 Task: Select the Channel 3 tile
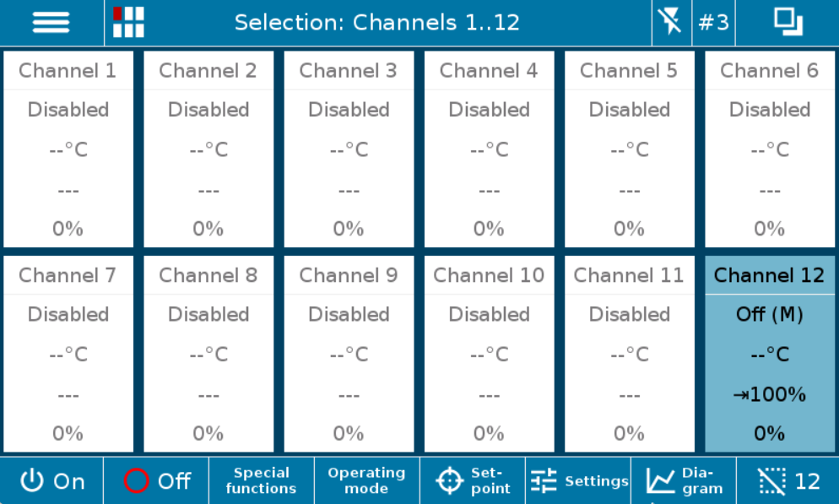click(349, 149)
